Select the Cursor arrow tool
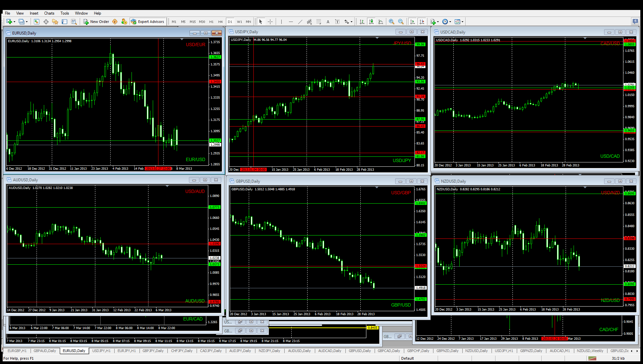This screenshot has height=364, width=643. (261, 22)
